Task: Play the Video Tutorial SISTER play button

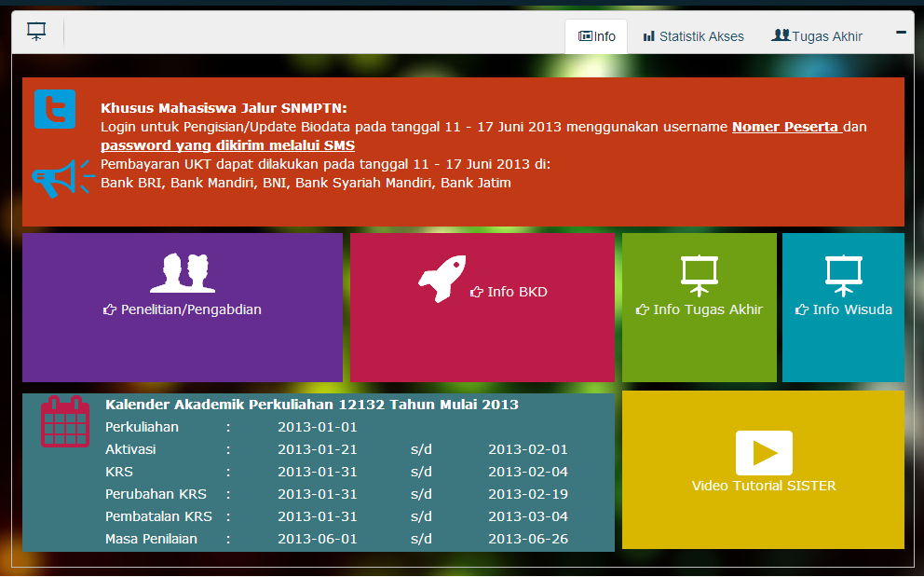Action: click(764, 453)
